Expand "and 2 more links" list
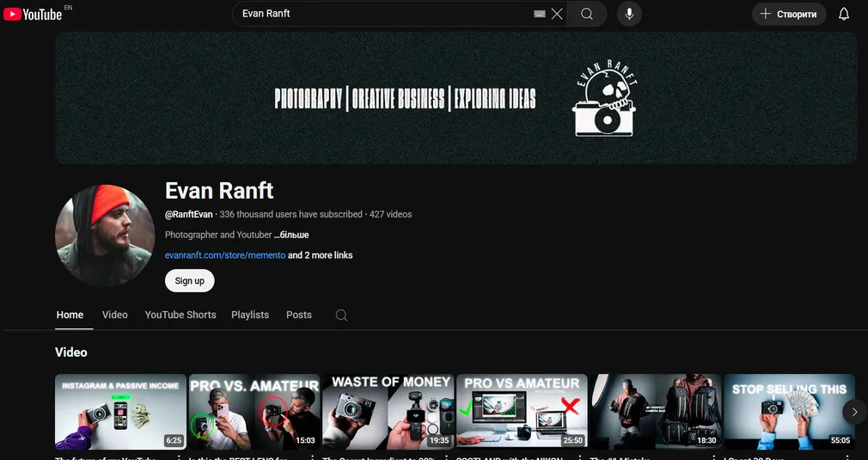 coord(320,255)
